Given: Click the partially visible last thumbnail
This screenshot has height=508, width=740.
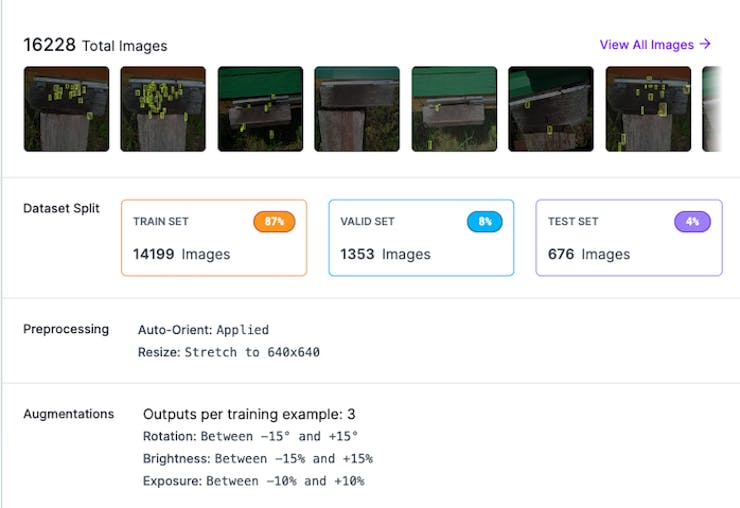Looking at the screenshot, I should tap(712, 109).
